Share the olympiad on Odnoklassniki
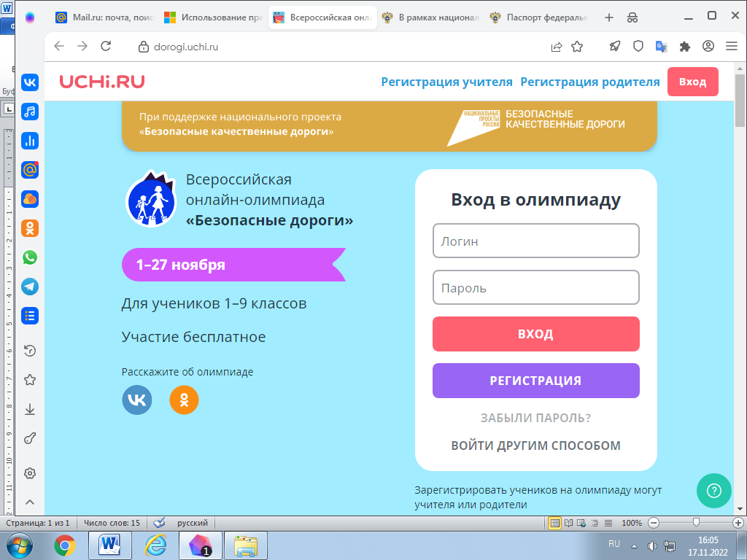747x560 pixels. (x=184, y=400)
